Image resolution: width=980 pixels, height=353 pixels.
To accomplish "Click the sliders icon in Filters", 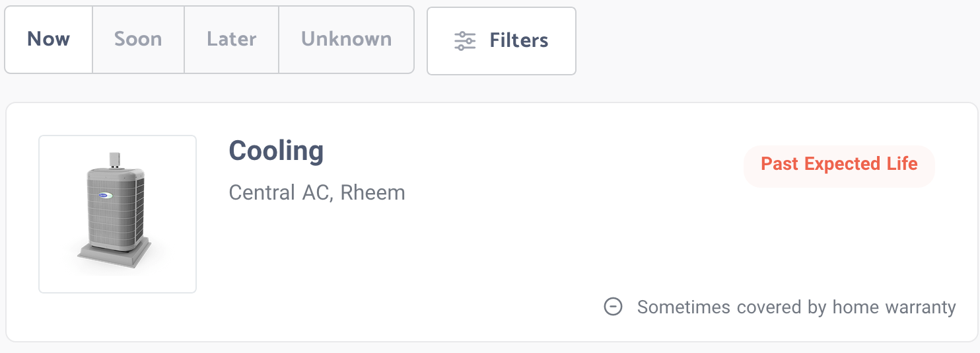I will pos(465,41).
